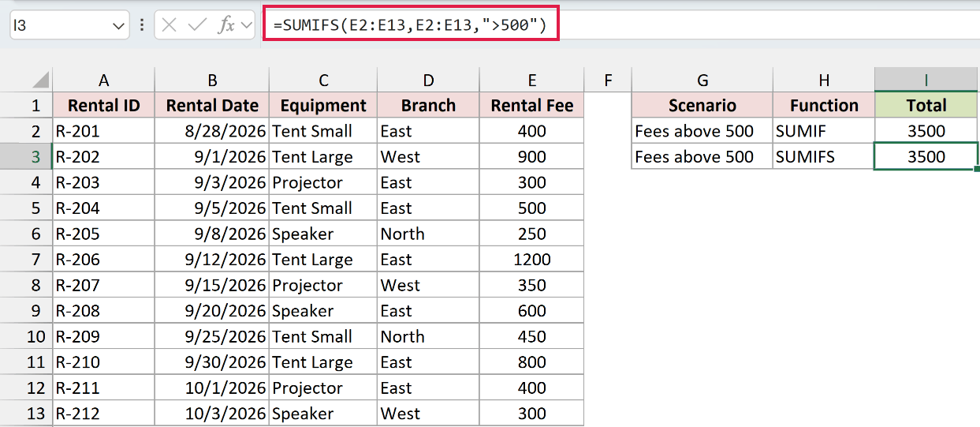Click the Branch header cell
This screenshot has height=427, width=980.
point(428,105)
